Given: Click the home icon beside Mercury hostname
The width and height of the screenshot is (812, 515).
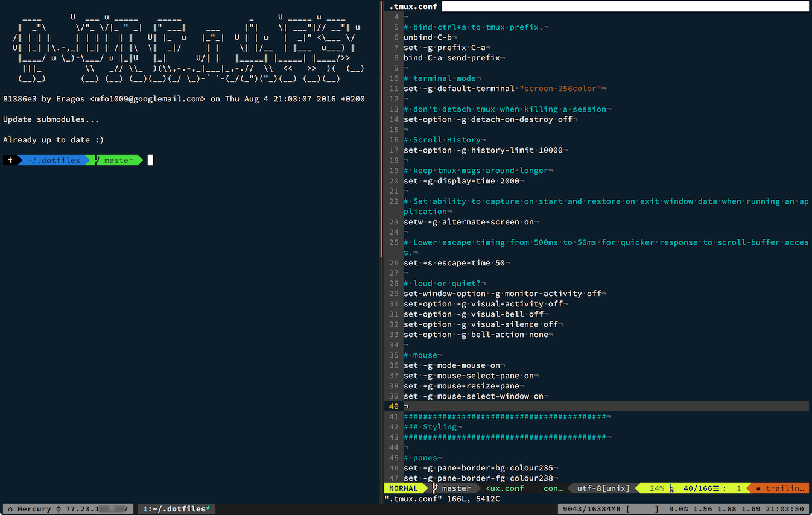Looking at the screenshot, I should (10, 509).
